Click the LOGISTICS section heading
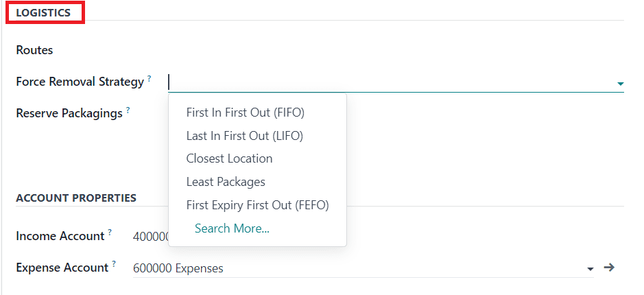The width and height of the screenshot is (644, 295). pyautogui.click(x=43, y=13)
